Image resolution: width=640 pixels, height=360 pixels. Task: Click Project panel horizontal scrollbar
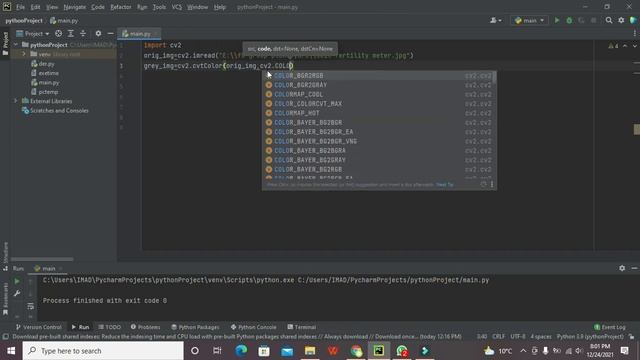pos(42,259)
